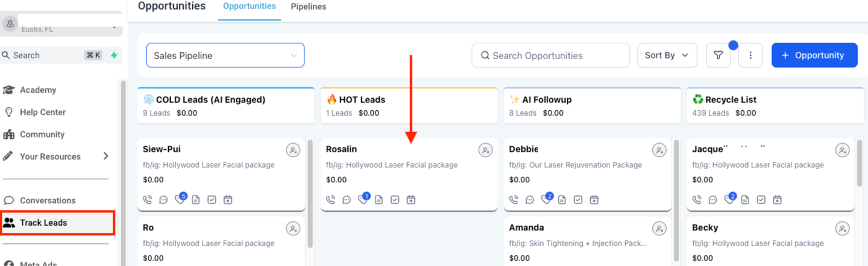
Task: Open the three-dots more options menu
Action: [x=750, y=55]
